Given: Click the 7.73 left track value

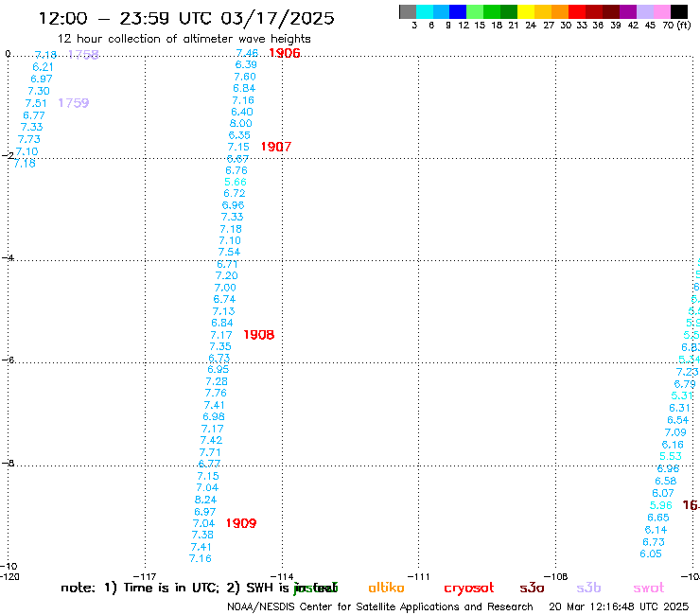Looking at the screenshot, I should click(29, 139).
